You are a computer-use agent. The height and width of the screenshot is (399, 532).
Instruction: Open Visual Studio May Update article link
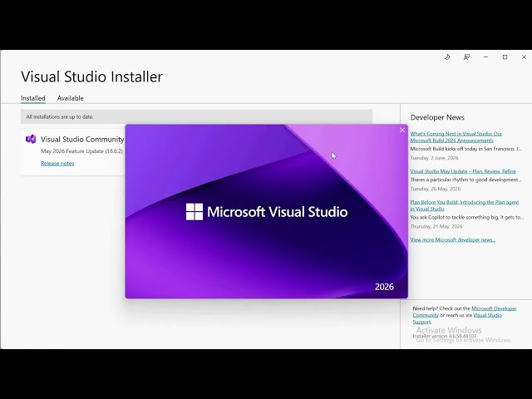coord(463,171)
